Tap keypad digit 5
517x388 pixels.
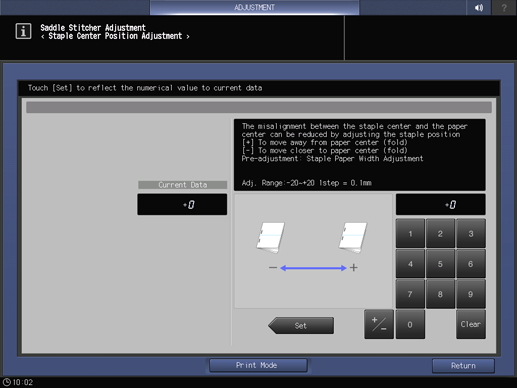[440, 264]
